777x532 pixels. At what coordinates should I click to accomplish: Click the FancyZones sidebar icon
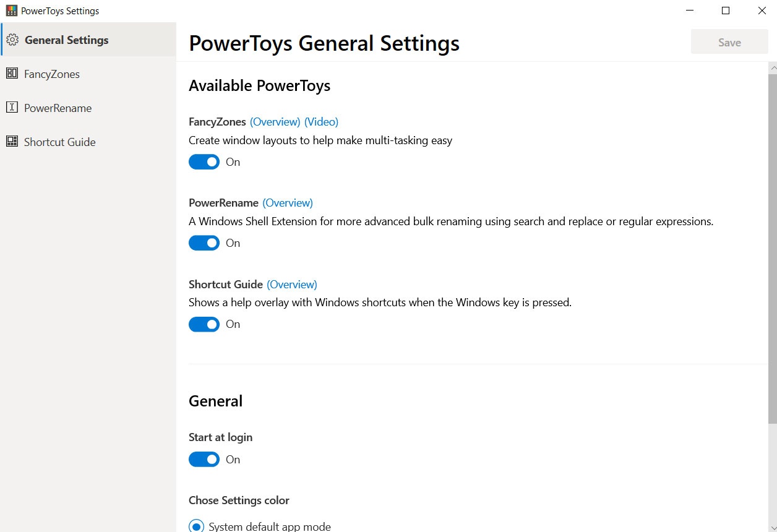pos(12,74)
